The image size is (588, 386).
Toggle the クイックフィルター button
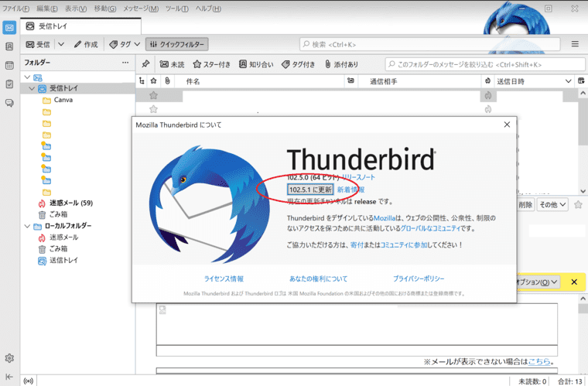[x=177, y=45]
